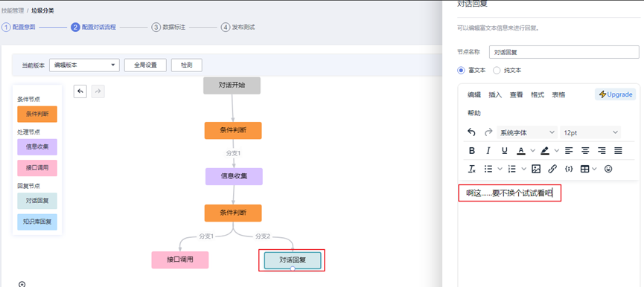Click the 检测 button
Screen dimensions: 644x287
pos(186,65)
